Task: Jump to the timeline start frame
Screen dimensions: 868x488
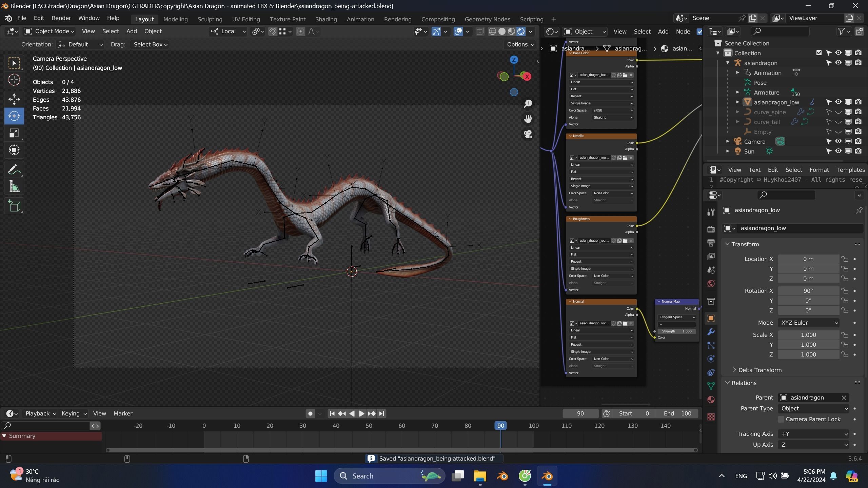Action: (x=332, y=414)
